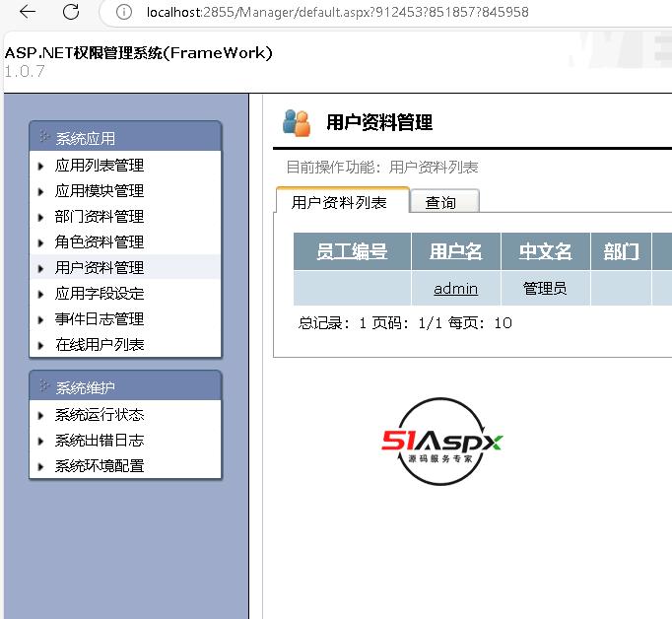The height and width of the screenshot is (619, 672).
Task: Open 系统运行状态 page
Action: click(99, 415)
